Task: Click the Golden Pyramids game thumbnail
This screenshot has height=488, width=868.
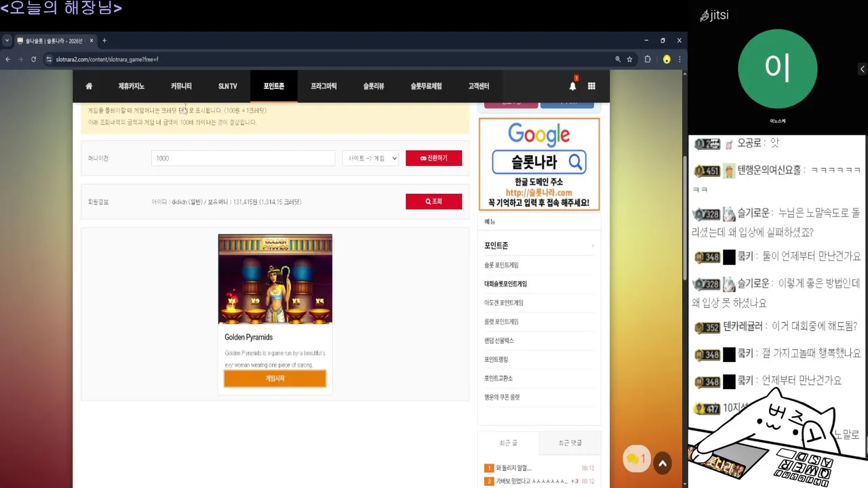Action: (275, 279)
